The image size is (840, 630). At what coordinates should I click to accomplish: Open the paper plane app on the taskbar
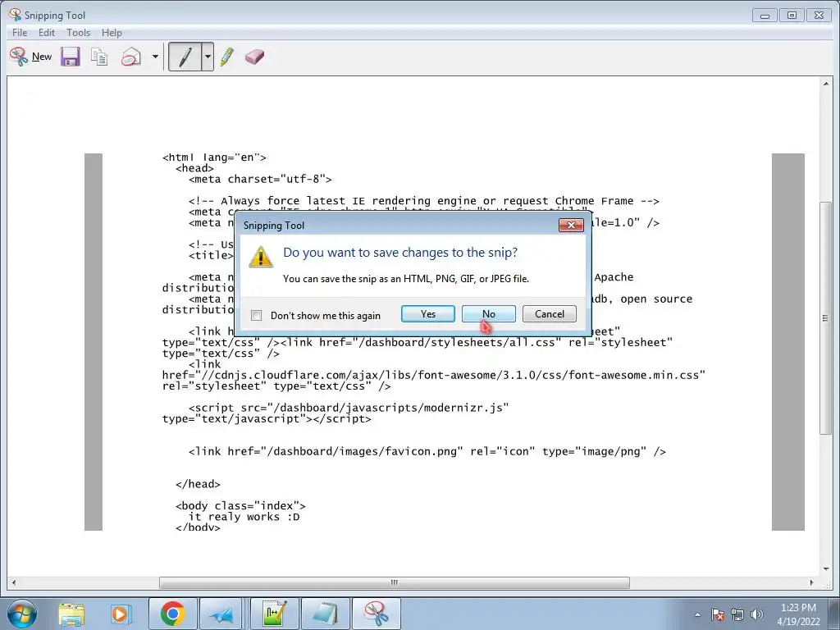point(221,614)
